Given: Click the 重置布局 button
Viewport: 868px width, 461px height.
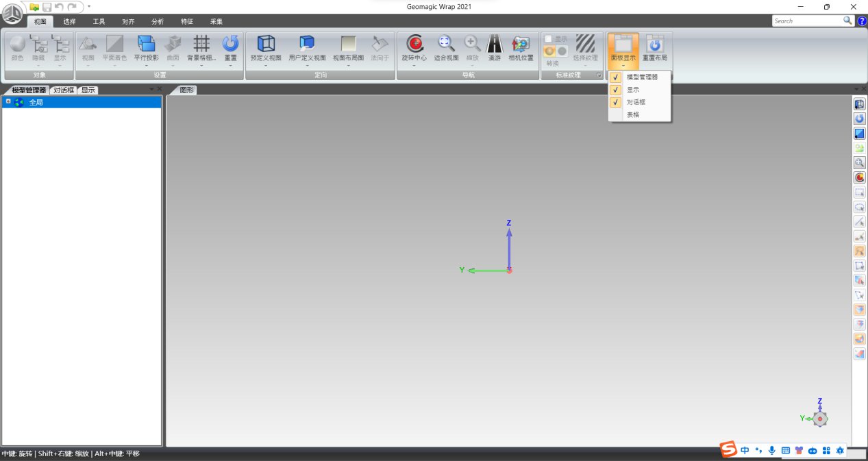Looking at the screenshot, I should coord(655,48).
